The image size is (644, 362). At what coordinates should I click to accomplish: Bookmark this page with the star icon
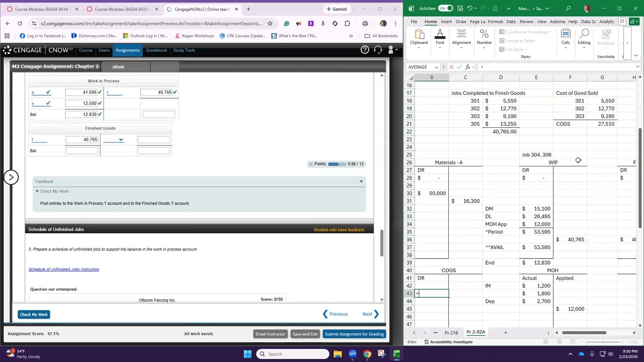tap(270, 23)
